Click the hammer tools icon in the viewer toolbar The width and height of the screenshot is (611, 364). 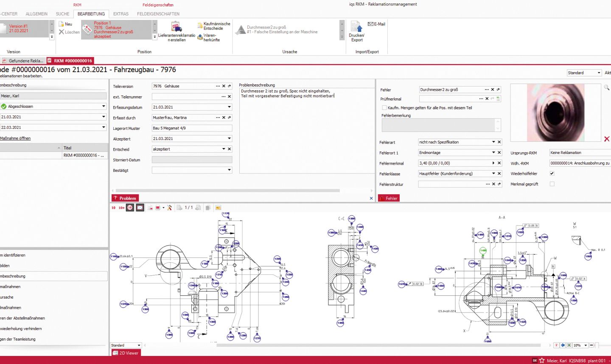(169, 207)
